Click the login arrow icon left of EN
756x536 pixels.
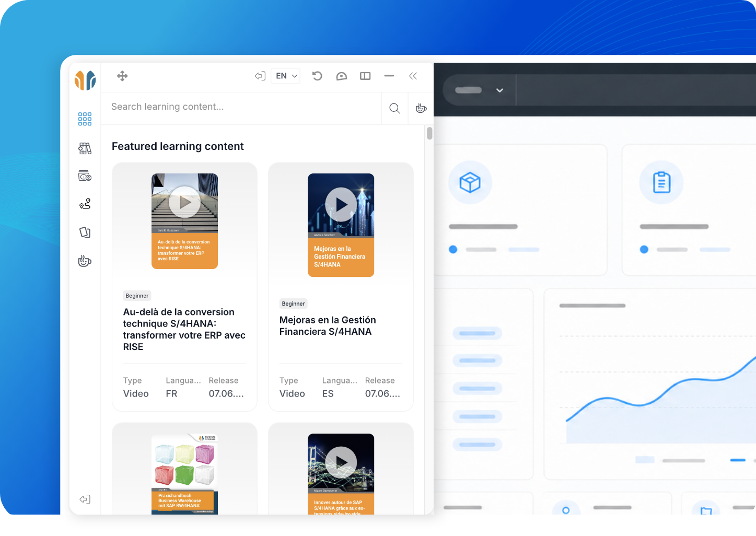tap(260, 76)
